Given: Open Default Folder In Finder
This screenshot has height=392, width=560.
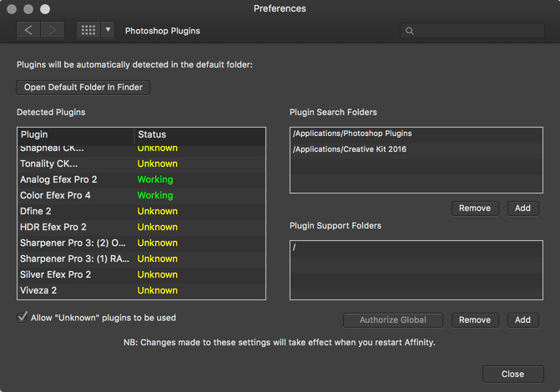Looking at the screenshot, I should [x=83, y=88].
